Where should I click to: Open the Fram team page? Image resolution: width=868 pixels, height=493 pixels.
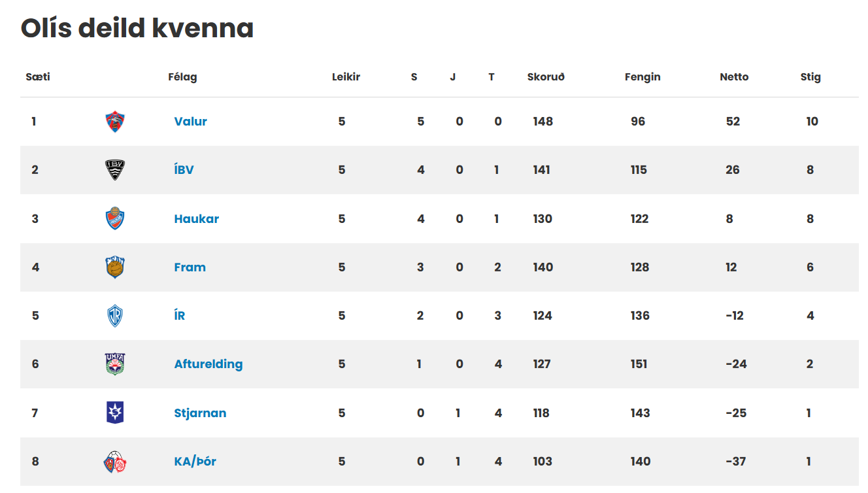tap(190, 267)
